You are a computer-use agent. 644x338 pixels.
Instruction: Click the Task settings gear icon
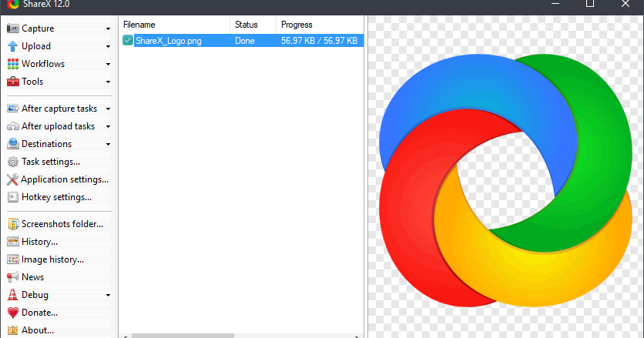coord(13,162)
